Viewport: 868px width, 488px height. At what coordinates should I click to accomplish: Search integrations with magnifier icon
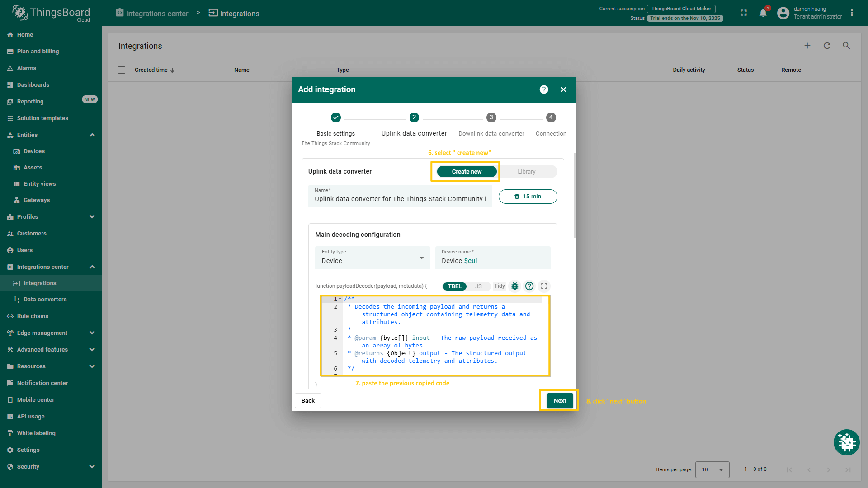point(846,46)
